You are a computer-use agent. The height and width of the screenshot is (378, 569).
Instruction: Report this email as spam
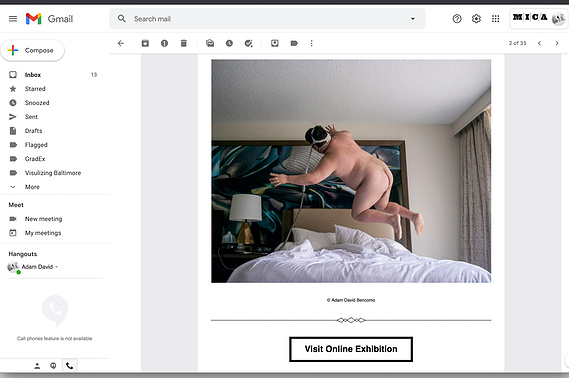point(164,43)
